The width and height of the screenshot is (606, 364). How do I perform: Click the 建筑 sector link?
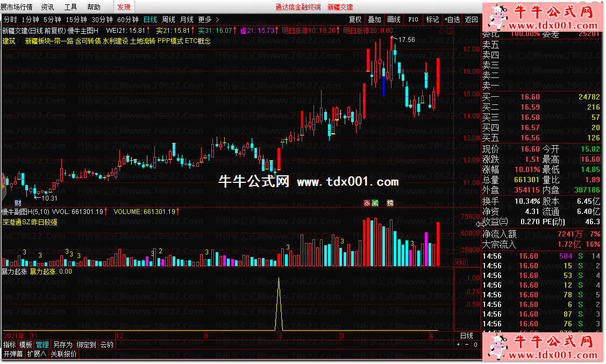point(9,41)
